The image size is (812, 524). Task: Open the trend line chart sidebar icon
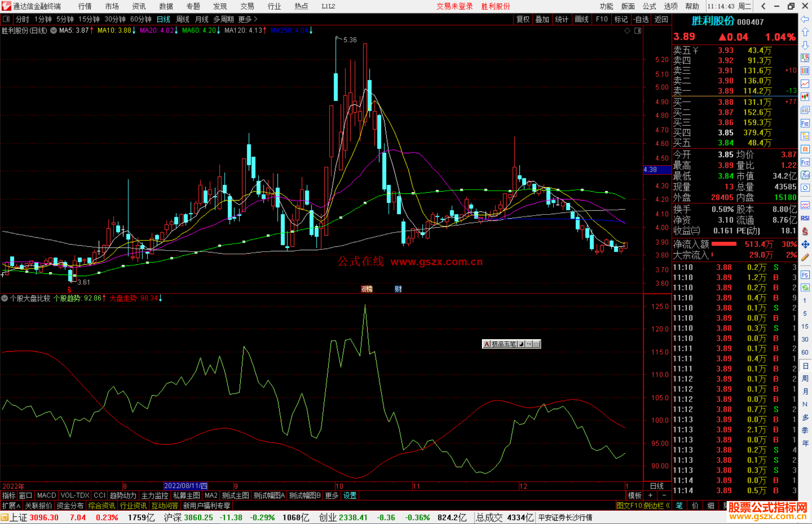pyautogui.click(x=805, y=84)
